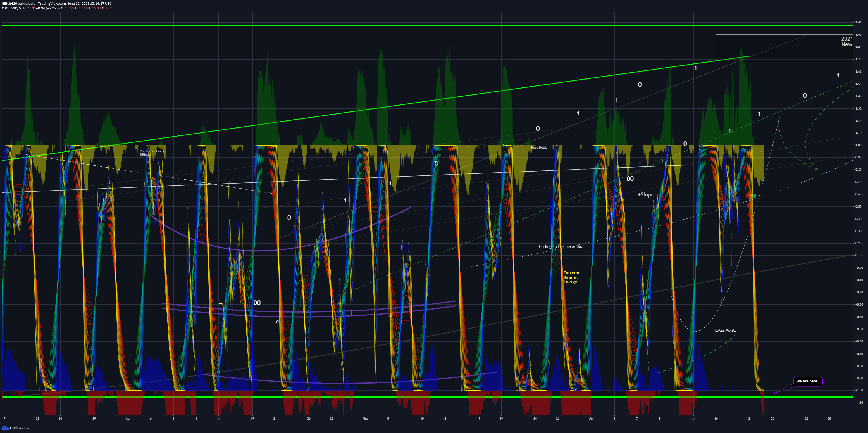Click the '0.50' value on the price axis
Image resolution: width=868 pixels, height=433 pixels.
[858, 206]
